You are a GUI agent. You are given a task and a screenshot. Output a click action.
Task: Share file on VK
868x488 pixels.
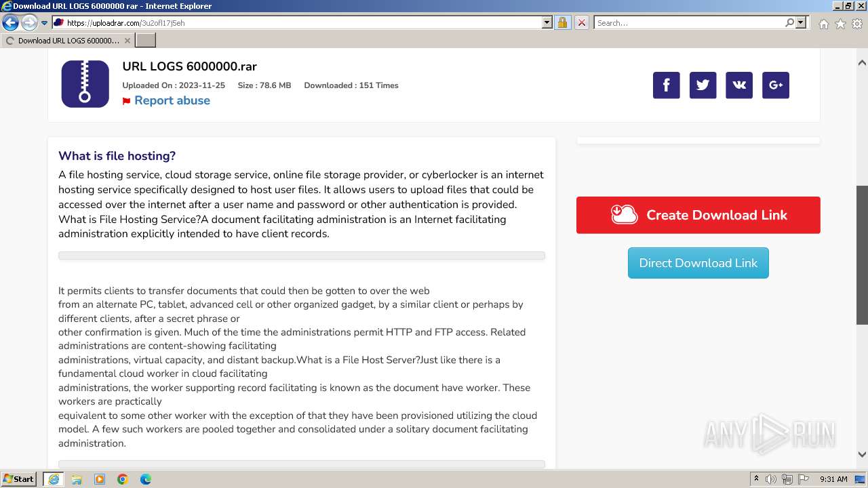pos(739,85)
